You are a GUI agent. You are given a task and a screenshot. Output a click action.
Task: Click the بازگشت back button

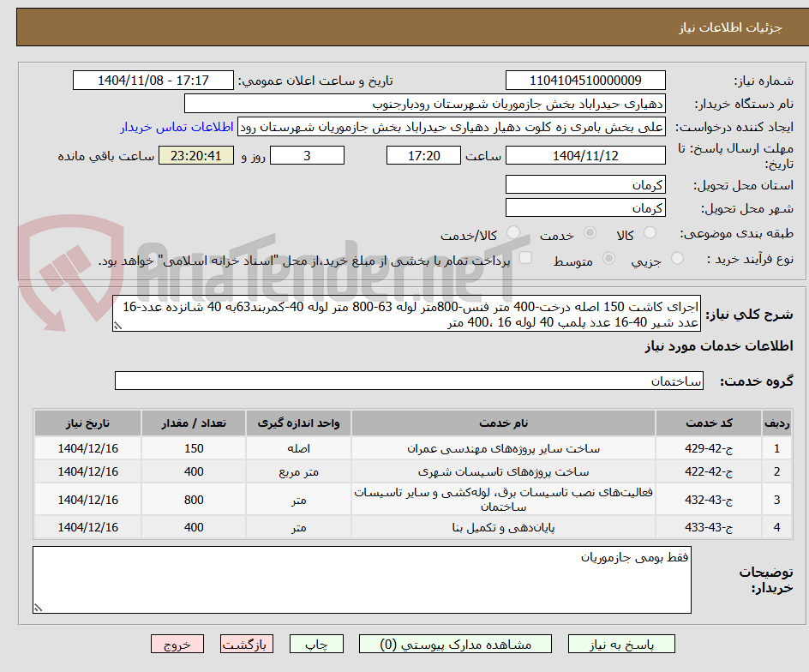pyautogui.click(x=246, y=644)
